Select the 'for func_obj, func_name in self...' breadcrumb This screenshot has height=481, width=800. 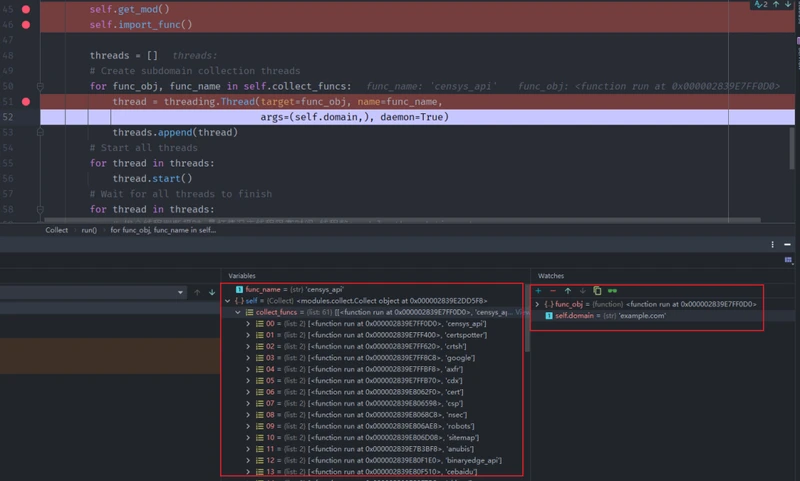point(163,230)
